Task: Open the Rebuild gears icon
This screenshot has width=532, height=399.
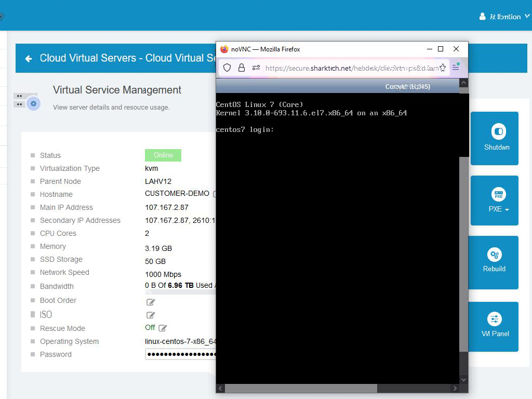Action: (495, 255)
